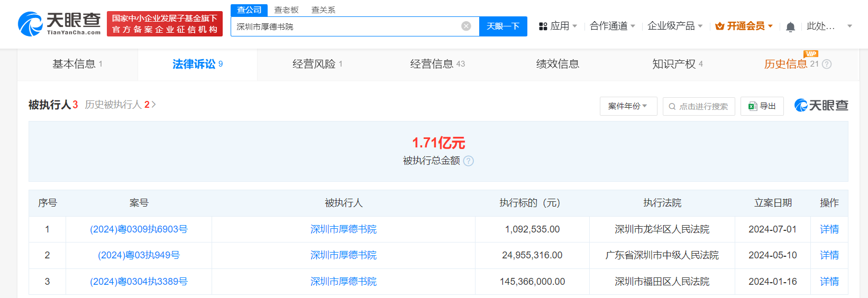868x298 pixels.
Task: Expand the 企业级产品 dropdown menu
Action: pos(674,26)
